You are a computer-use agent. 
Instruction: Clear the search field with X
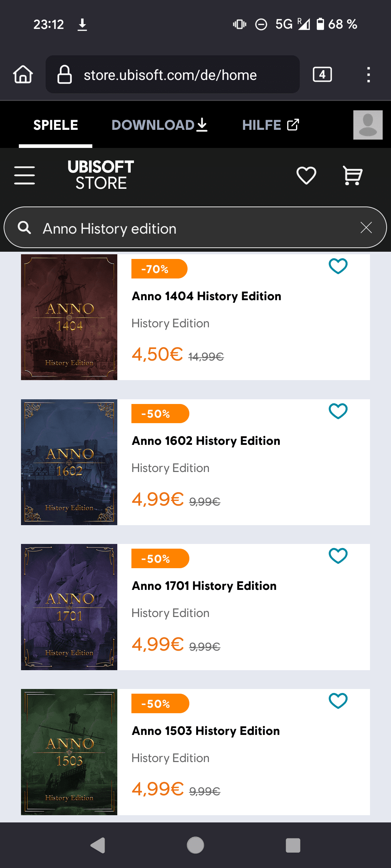tap(366, 228)
